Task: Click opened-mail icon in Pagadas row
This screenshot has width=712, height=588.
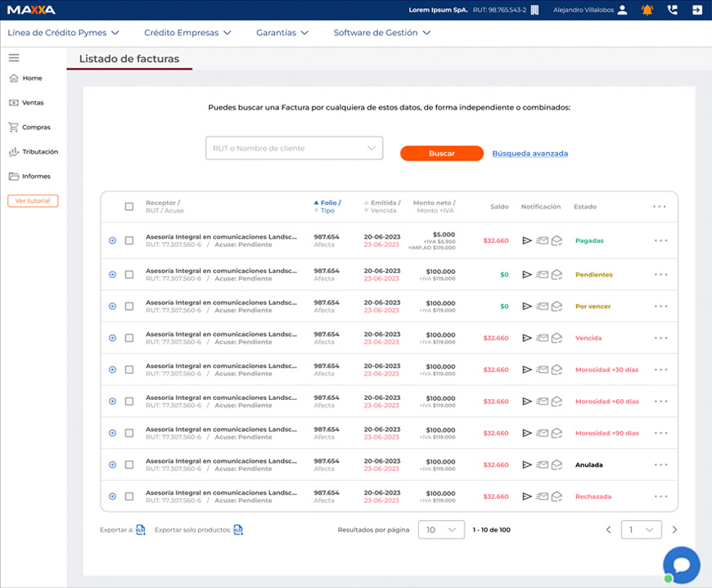Action: point(557,240)
